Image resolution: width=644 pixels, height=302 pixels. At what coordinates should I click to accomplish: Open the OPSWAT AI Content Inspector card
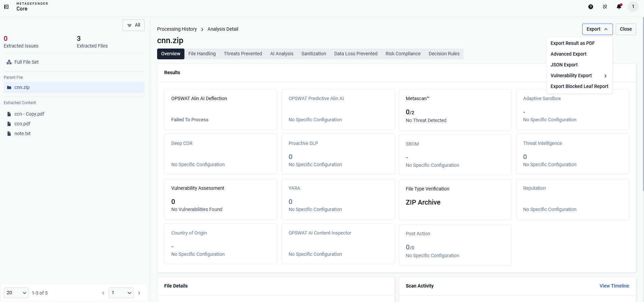pos(338,244)
